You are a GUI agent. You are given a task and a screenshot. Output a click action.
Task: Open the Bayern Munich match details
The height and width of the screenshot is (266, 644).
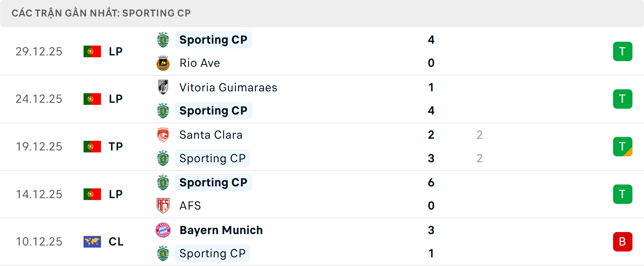click(x=322, y=241)
